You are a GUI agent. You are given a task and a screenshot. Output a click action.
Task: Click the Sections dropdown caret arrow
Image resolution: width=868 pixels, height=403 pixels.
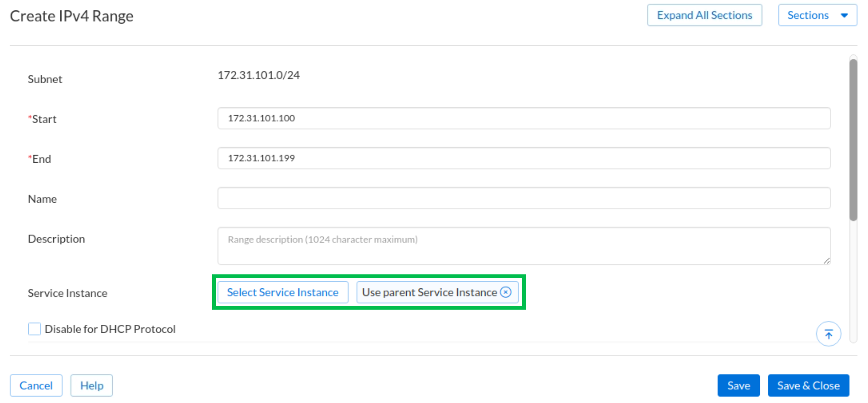(844, 15)
